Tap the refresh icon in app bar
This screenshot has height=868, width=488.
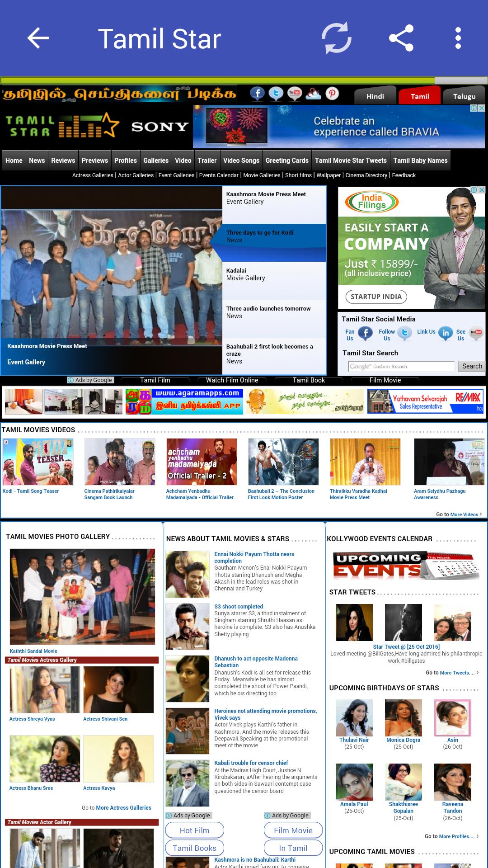pos(337,38)
